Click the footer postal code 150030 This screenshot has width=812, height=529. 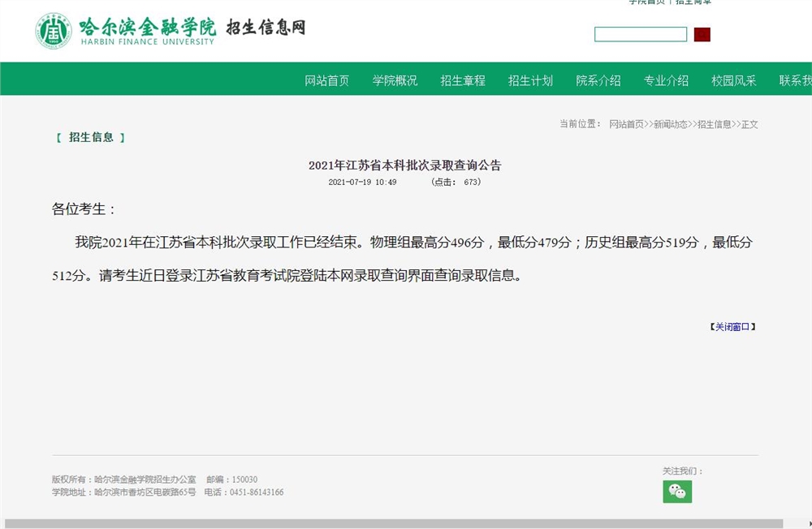tap(244, 480)
